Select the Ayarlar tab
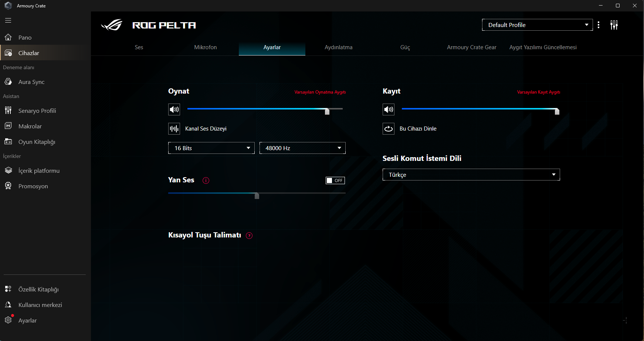 coord(272,47)
